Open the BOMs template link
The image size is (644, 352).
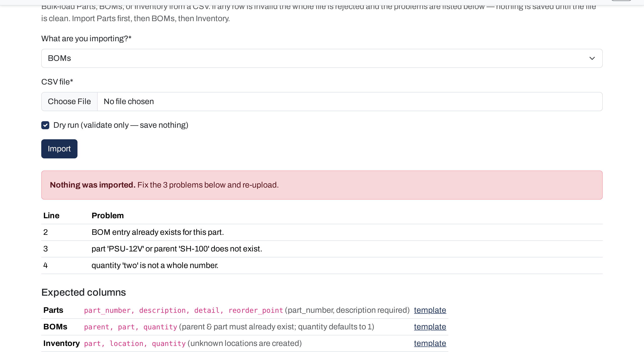430,327
